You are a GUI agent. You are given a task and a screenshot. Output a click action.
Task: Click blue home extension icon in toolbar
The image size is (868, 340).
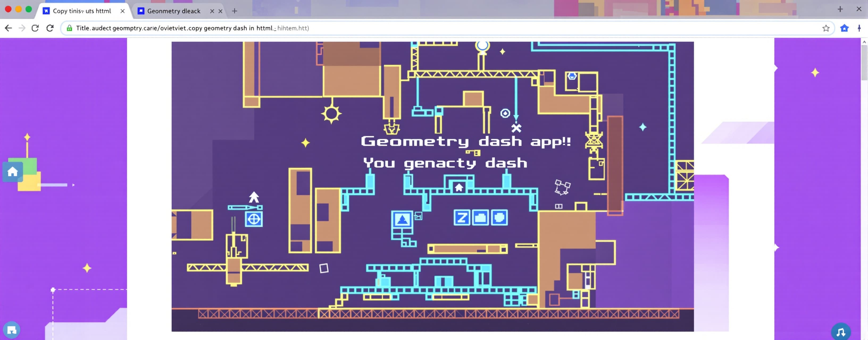click(844, 28)
